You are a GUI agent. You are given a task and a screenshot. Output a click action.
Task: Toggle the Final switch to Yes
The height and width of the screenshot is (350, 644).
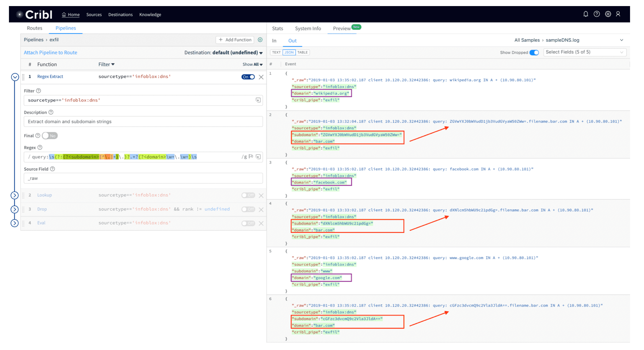point(50,136)
